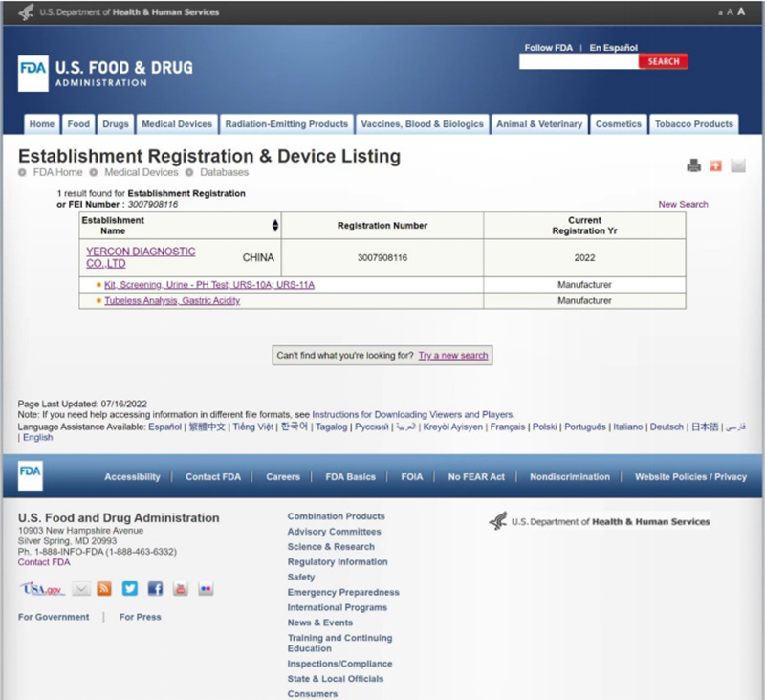Click Medical Devices breadcrumb

pyautogui.click(x=141, y=172)
